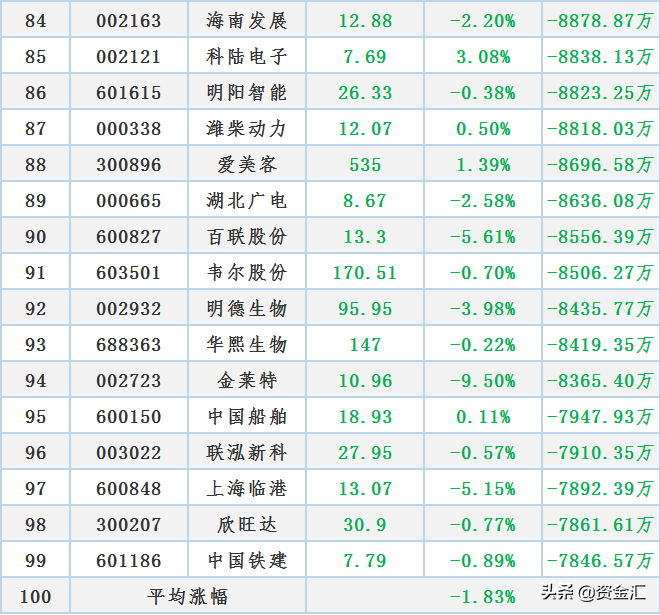Select the stock name 潍柴动力
Image resolution: width=660 pixels, height=615 pixels.
tap(247, 129)
